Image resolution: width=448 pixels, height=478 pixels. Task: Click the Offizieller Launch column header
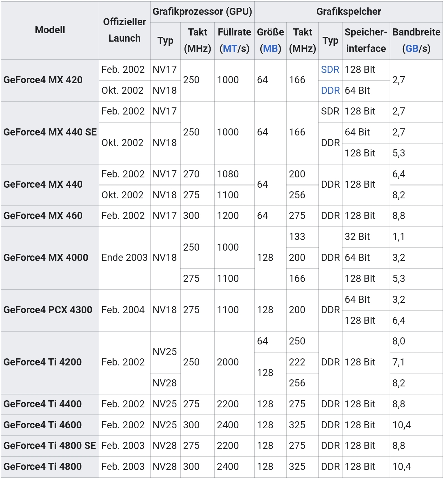point(124,30)
